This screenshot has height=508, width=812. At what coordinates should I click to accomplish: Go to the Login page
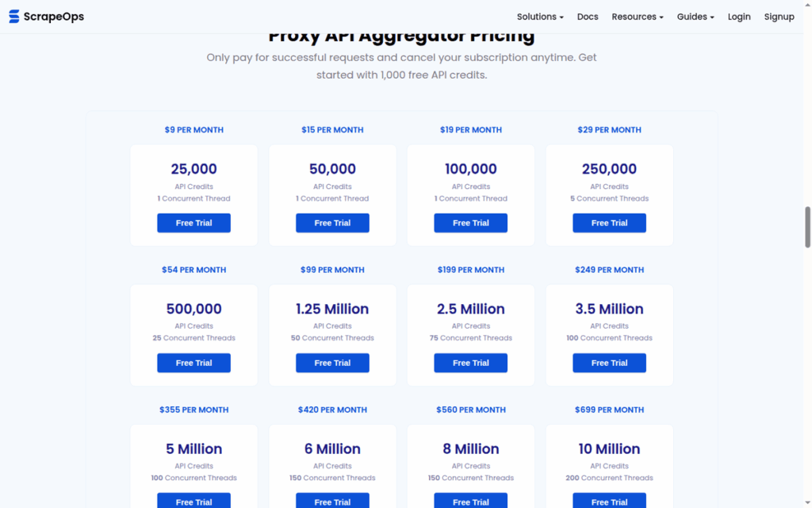click(x=739, y=17)
